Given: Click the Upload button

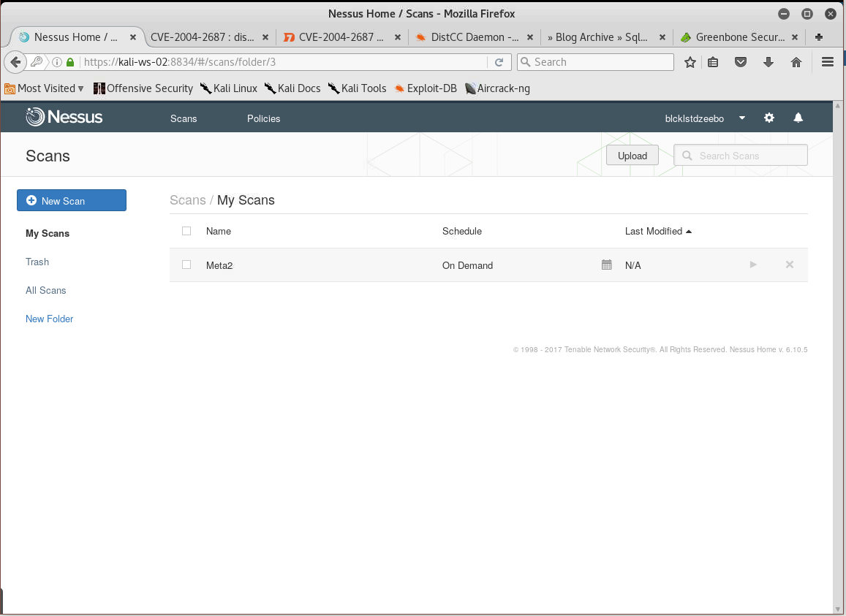Looking at the screenshot, I should (x=632, y=156).
